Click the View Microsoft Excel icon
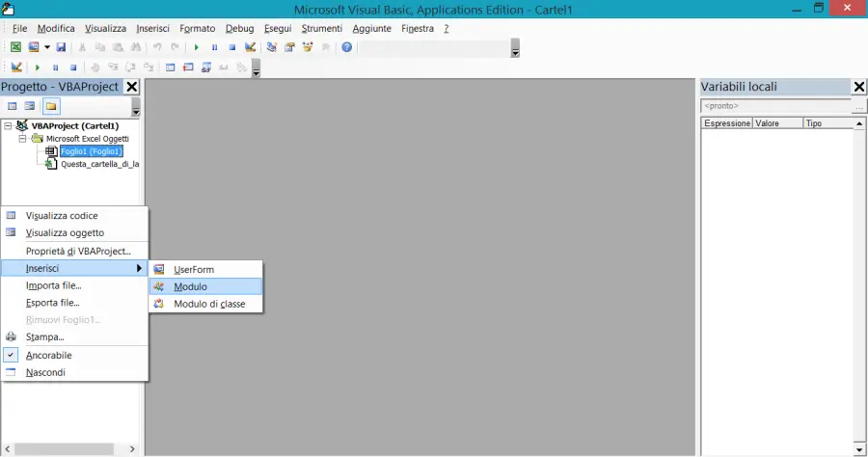The width and height of the screenshot is (868, 457). (15, 47)
